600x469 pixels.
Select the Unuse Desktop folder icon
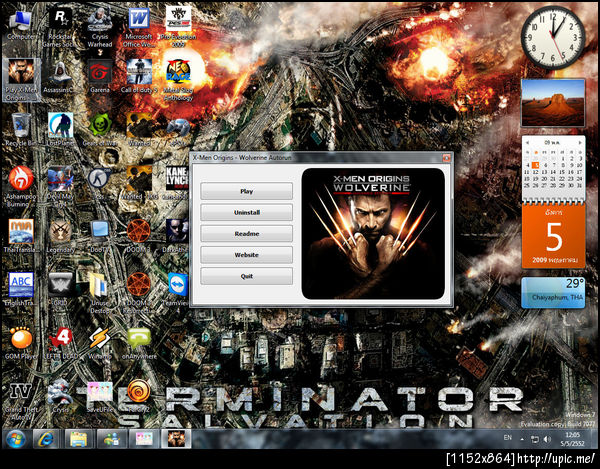click(100, 293)
